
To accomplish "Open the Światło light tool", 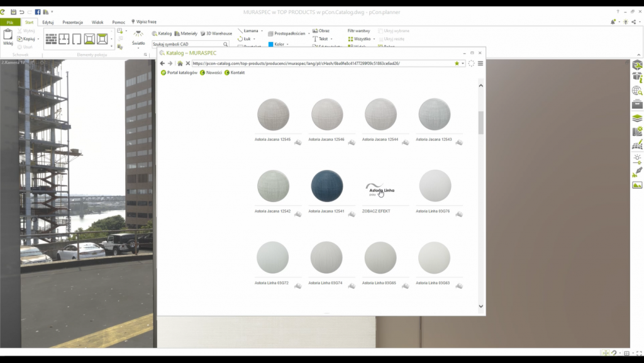I will point(138,37).
